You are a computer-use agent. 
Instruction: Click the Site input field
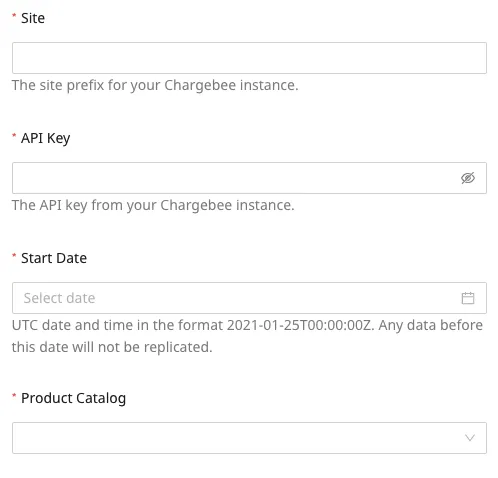tap(249, 58)
